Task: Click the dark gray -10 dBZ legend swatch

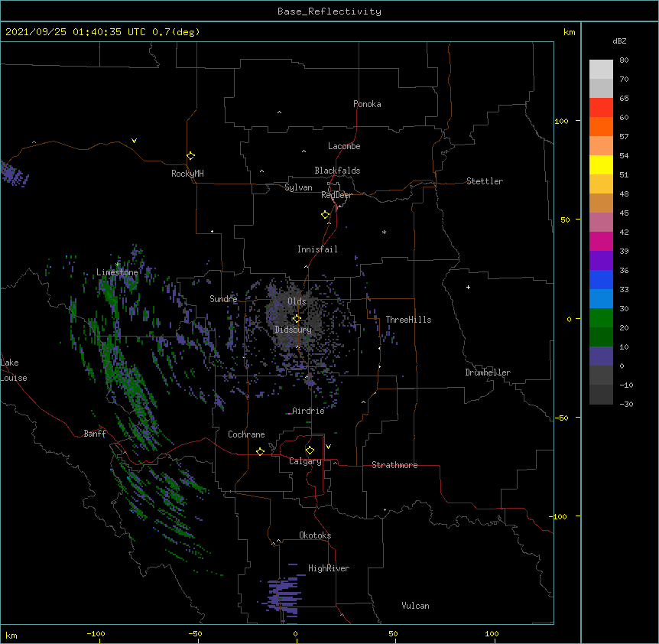Action: [x=601, y=395]
